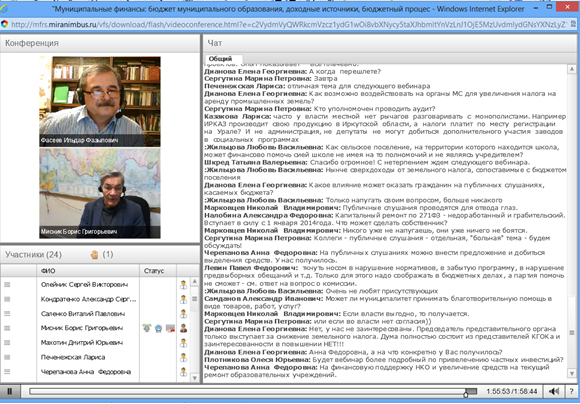Click participants list scroll-up arrow
Image resolution: width=580 pixels, height=404 pixels.
pyautogui.click(x=195, y=282)
